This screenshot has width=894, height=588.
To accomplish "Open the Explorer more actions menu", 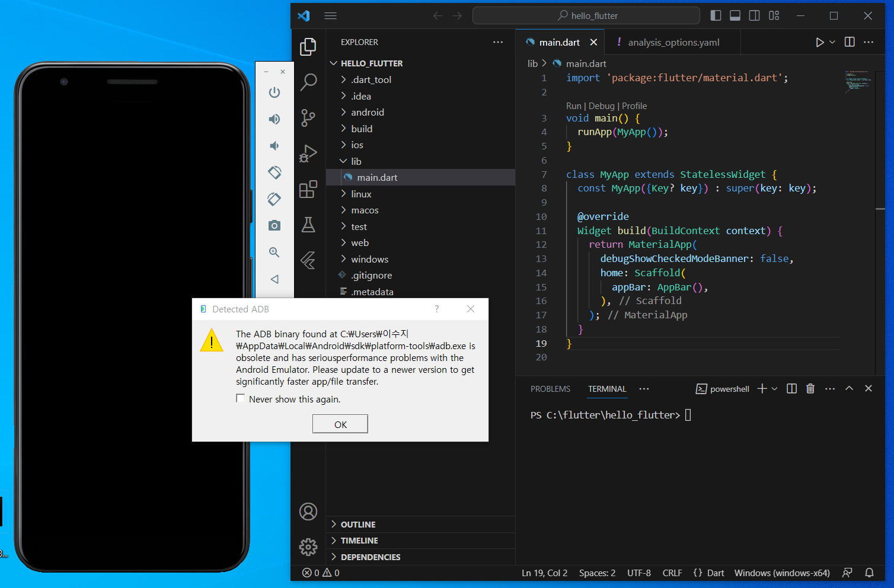I will (x=498, y=42).
